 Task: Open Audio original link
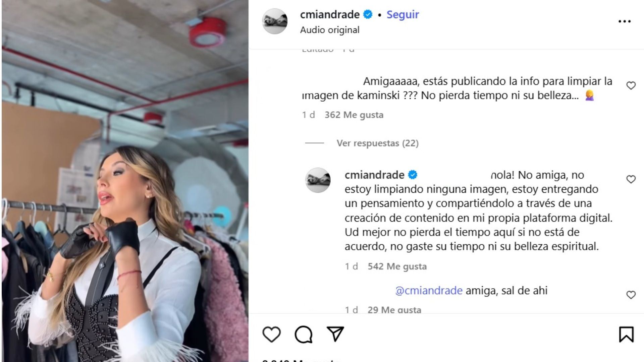tap(330, 30)
